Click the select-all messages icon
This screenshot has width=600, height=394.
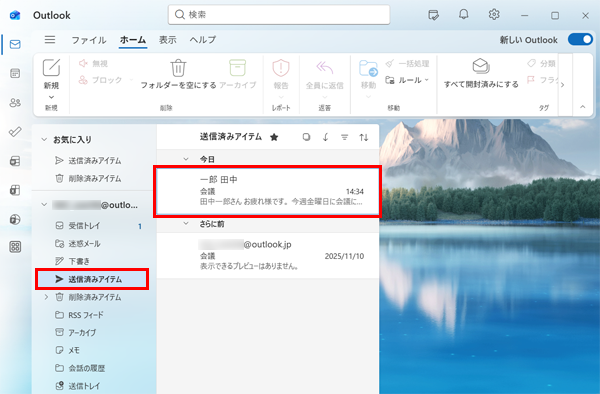pos(306,137)
